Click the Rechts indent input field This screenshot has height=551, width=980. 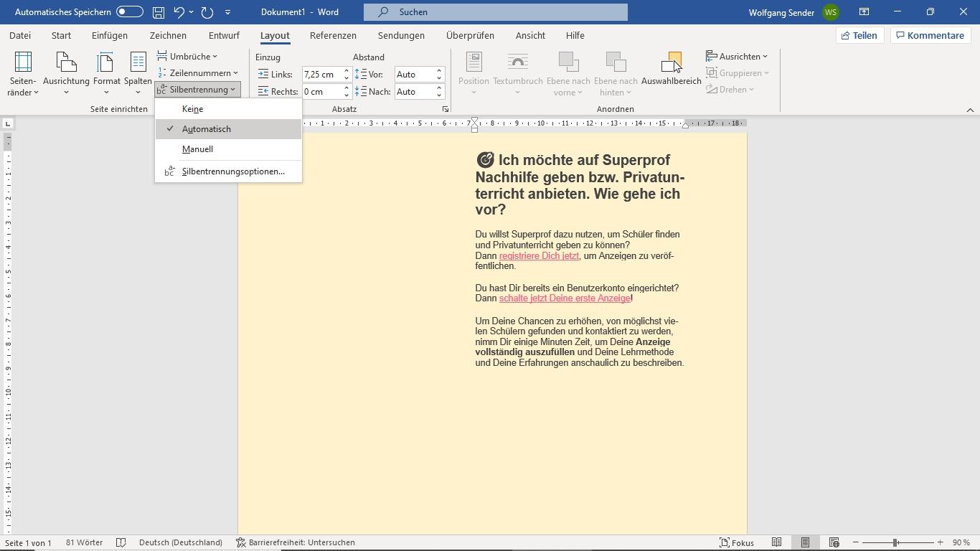pos(321,92)
